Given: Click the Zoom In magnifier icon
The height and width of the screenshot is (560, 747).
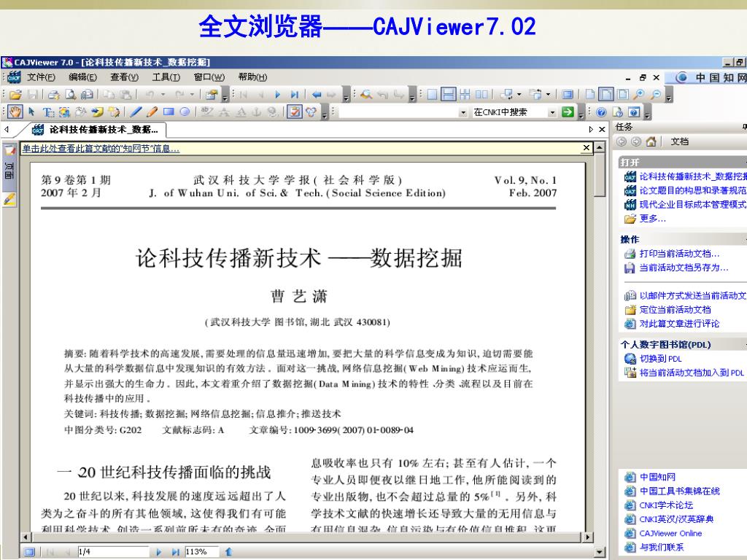Looking at the screenshot, I should click(x=638, y=94).
